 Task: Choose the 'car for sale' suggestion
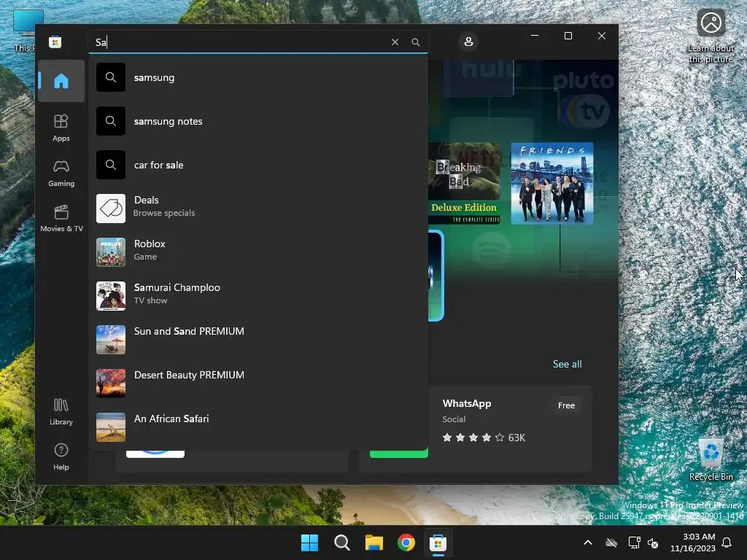click(x=258, y=165)
